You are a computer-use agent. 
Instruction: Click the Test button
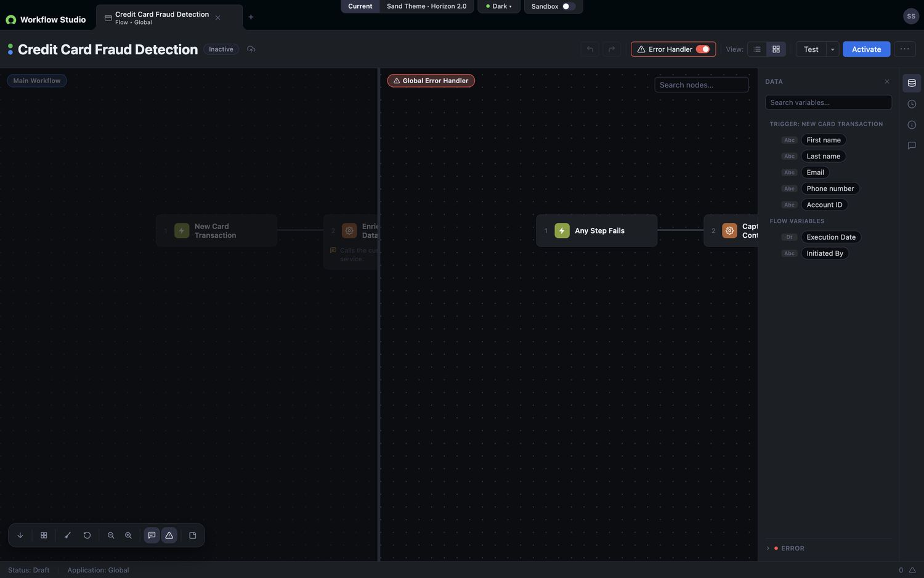[811, 49]
